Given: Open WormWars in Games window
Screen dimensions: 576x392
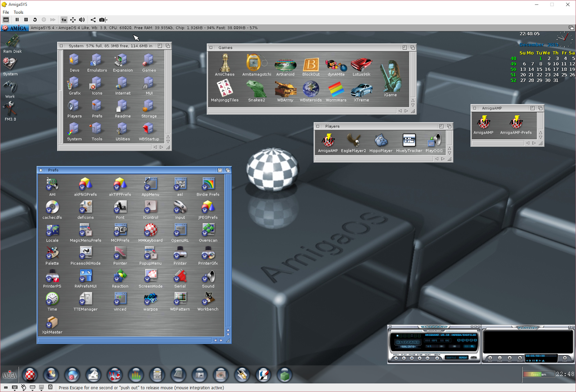Looking at the screenshot, I should (336, 91).
